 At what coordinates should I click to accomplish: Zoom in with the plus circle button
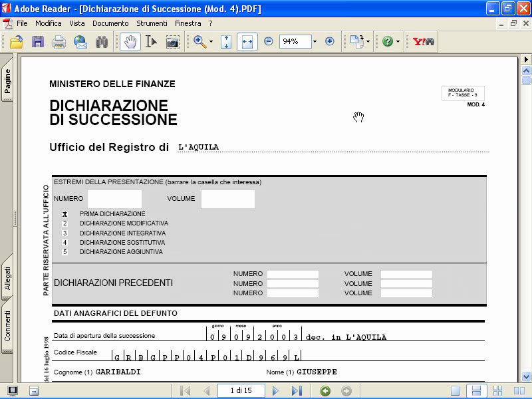(329, 41)
